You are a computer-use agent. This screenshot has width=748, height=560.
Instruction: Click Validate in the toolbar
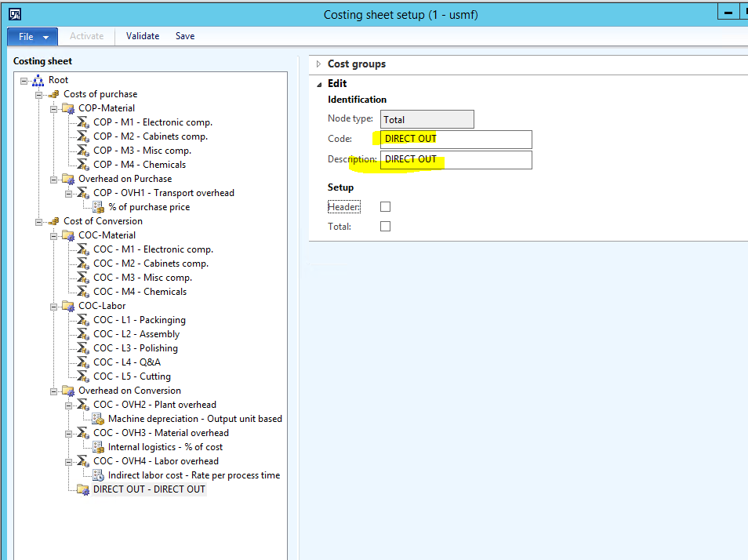[143, 36]
